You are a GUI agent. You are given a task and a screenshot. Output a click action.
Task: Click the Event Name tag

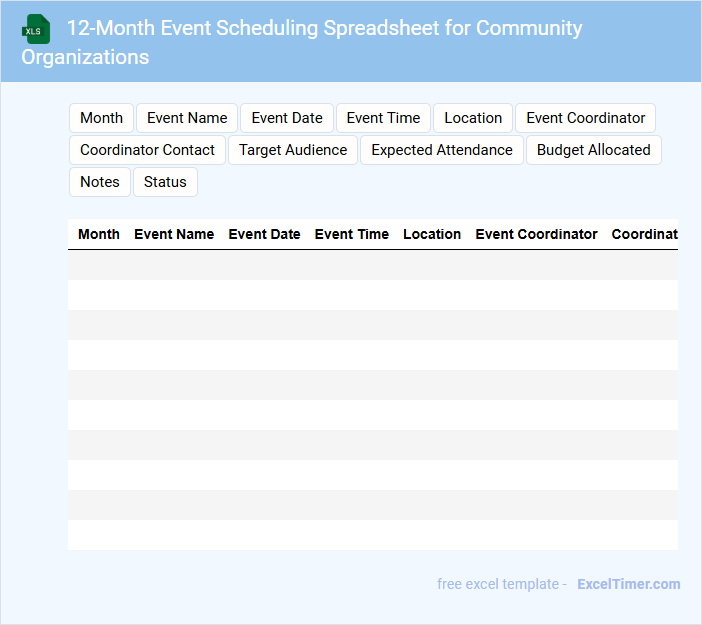click(x=187, y=118)
